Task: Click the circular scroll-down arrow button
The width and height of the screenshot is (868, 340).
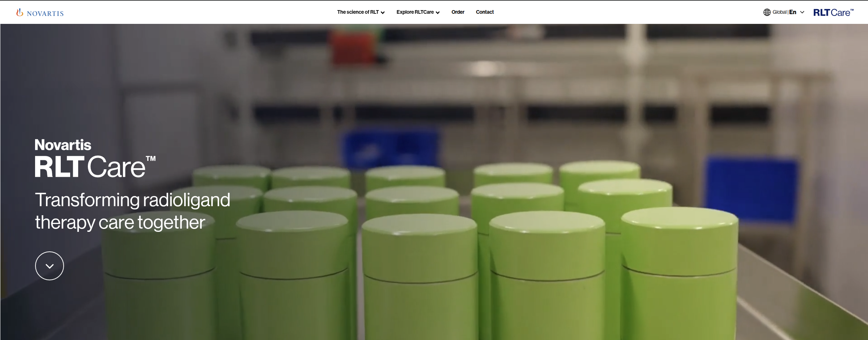Action: 50,266
